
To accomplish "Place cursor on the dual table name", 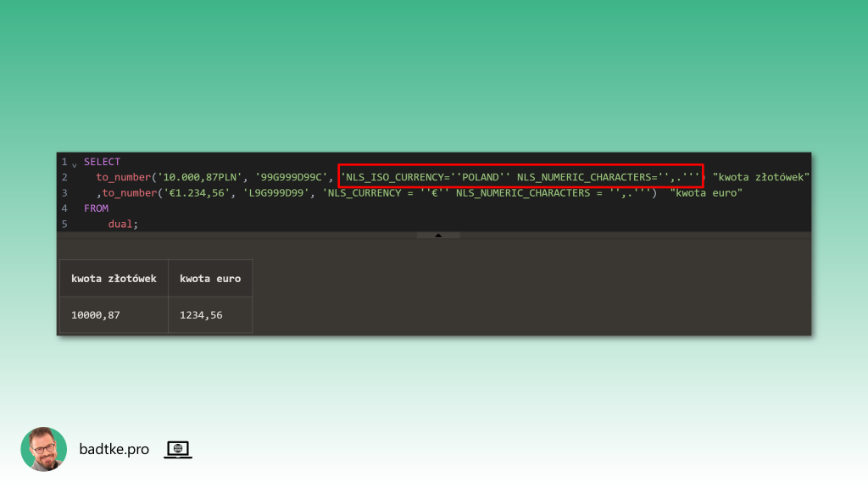I will click(121, 224).
